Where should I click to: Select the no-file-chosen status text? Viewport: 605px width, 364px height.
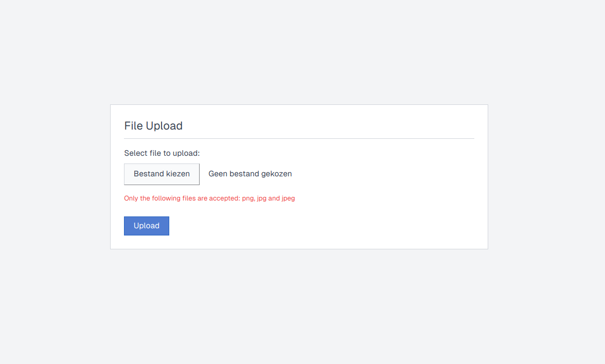[250, 174]
